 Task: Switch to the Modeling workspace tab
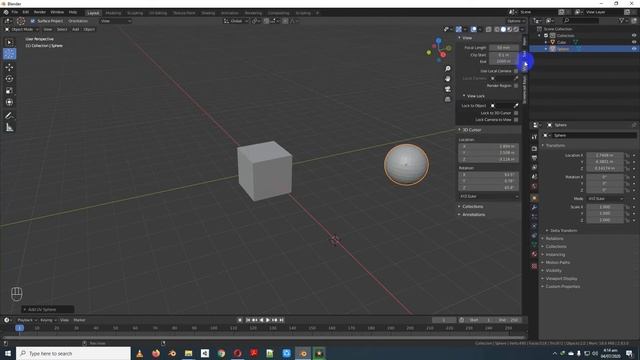click(x=113, y=13)
